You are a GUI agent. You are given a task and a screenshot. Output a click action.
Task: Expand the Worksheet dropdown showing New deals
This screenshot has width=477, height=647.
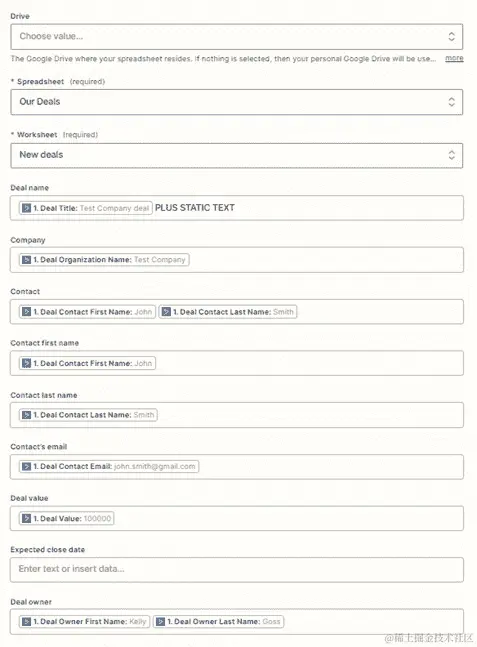tap(451, 155)
